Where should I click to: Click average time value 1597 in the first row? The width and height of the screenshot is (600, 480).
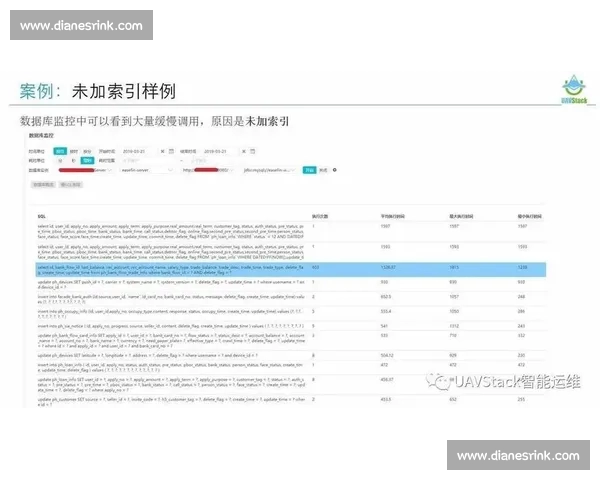[385, 226]
